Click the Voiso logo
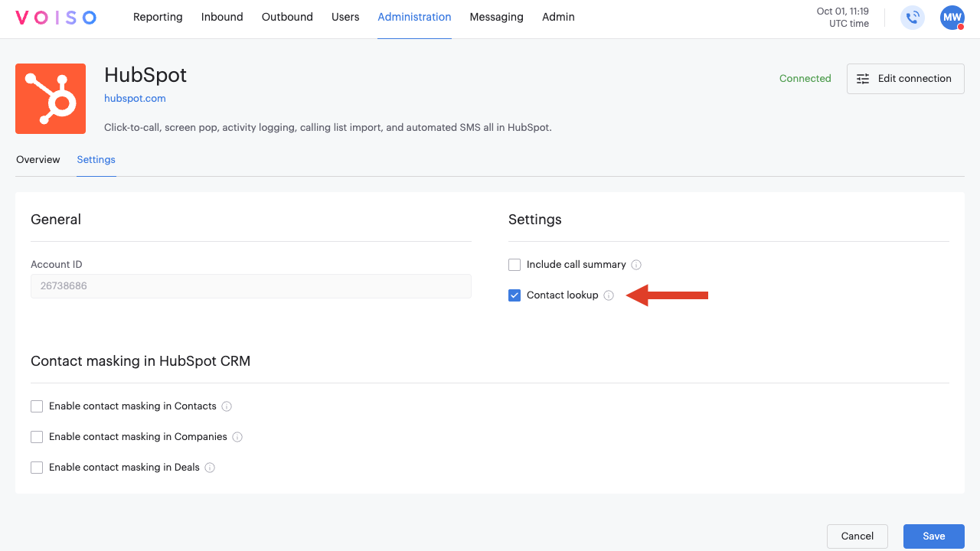Viewport: 980px width, 551px height. pyautogui.click(x=56, y=18)
